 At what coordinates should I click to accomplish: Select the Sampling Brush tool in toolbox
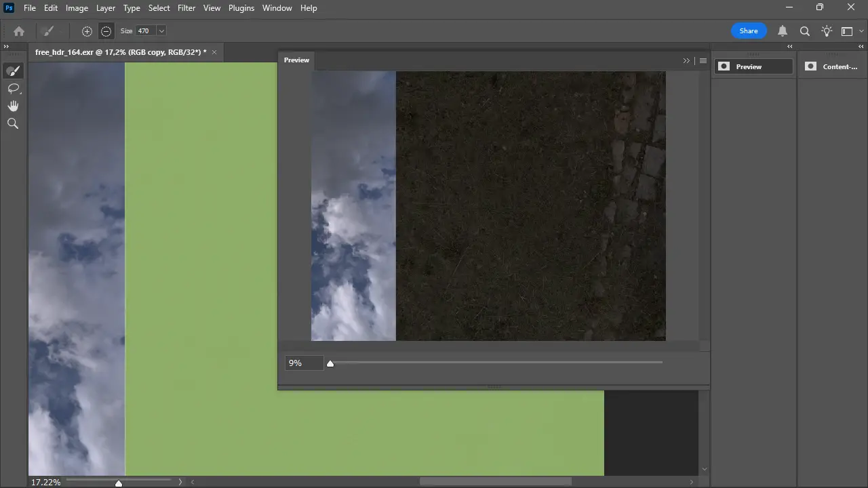(x=13, y=71)
